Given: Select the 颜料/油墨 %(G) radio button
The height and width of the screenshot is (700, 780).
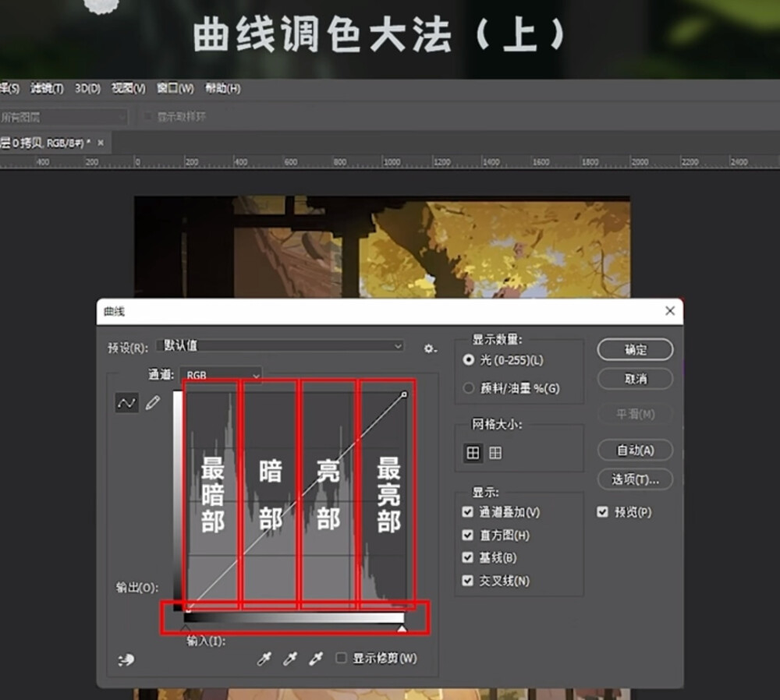Looking at the screenshot, I should pos(468,387).
